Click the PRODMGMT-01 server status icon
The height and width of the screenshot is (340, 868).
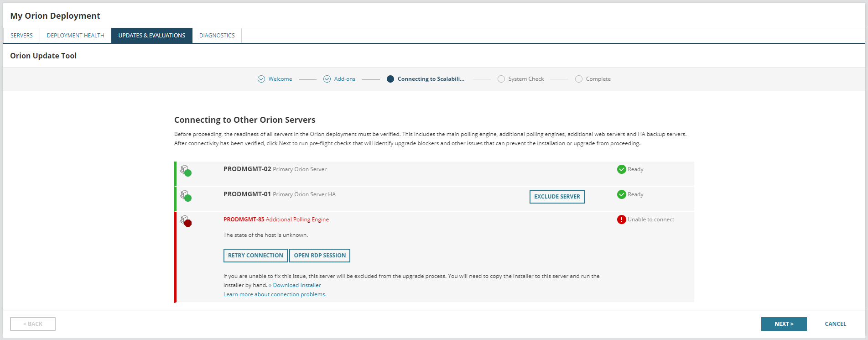coord(186,195)
